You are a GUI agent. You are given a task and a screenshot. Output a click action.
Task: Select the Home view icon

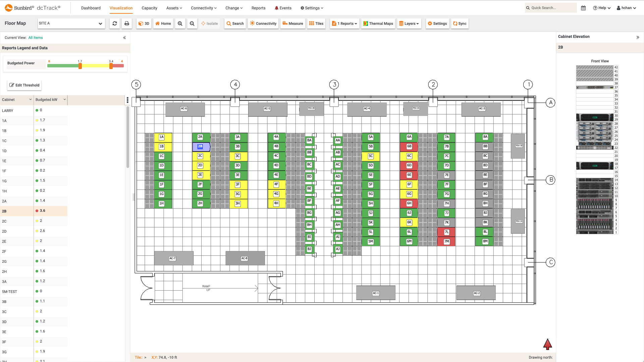163,23
